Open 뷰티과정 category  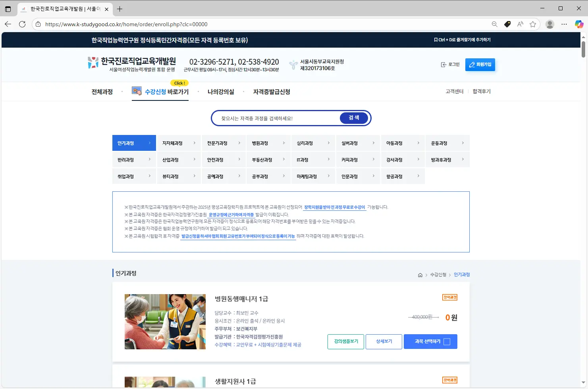pyautogui.click(x=179, y=176)
